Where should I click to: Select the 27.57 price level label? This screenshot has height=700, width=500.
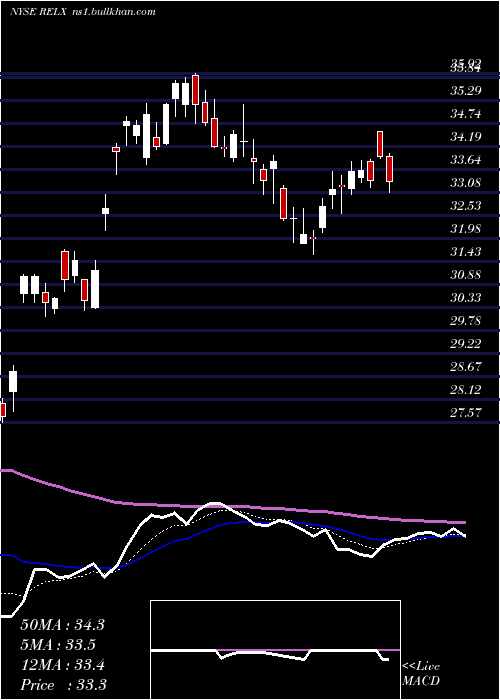[466, 412]
